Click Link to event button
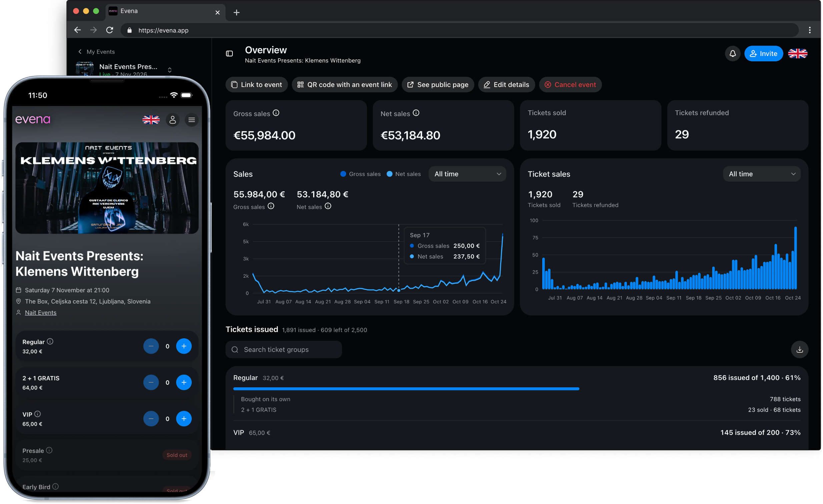823x504 pixels. pyautogui.click(x=256, y=85)
